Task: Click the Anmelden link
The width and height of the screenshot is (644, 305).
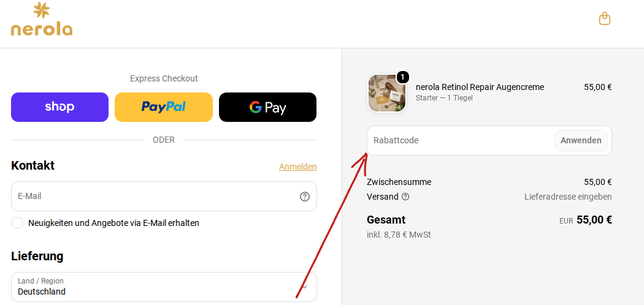Action: (x=297, y=167)
